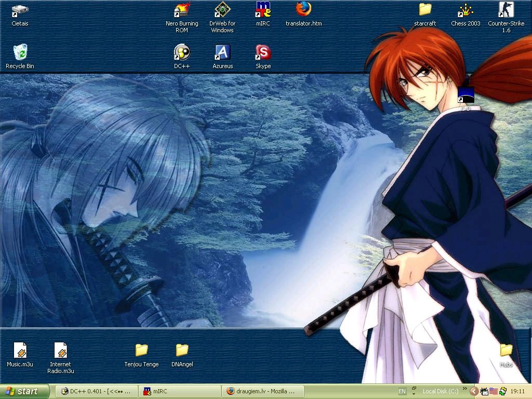This screenshot has width=532, height=399.
Task: Open the Internet Radio.m3u playlist
Action: click(x=61, y=357)
